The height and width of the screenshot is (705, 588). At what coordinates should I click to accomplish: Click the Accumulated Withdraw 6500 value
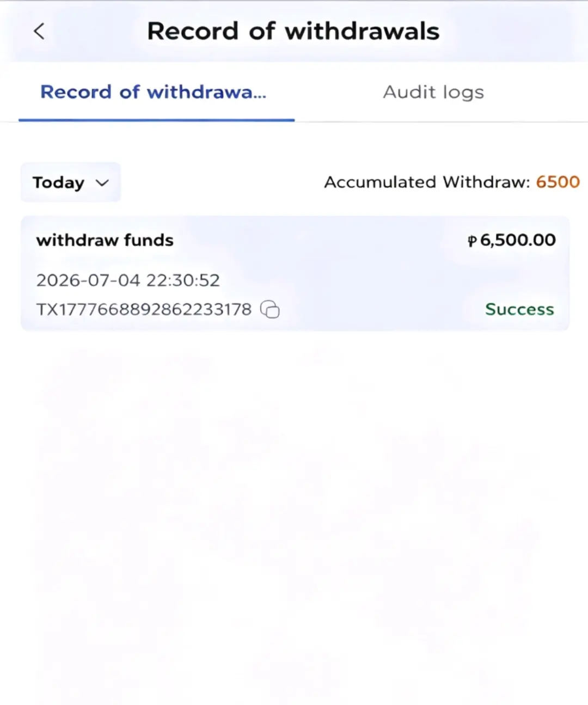pyautogui.click(x=558, y=182)
